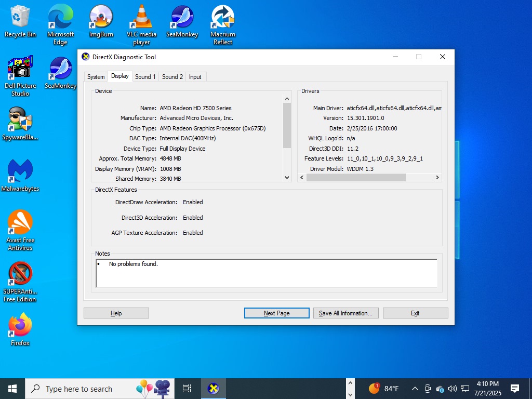Click the AGP Texture Acceleration Enabled value
The width and height of the screenshot is (532, 399).
pyautogui.click(x=193, y=233)
